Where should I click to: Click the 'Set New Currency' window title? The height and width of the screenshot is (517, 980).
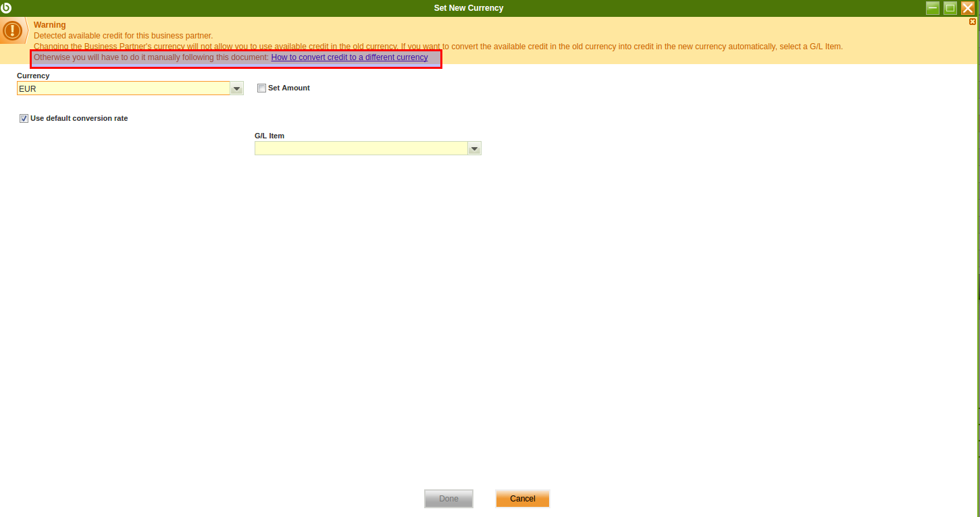[x=469, y=8]
